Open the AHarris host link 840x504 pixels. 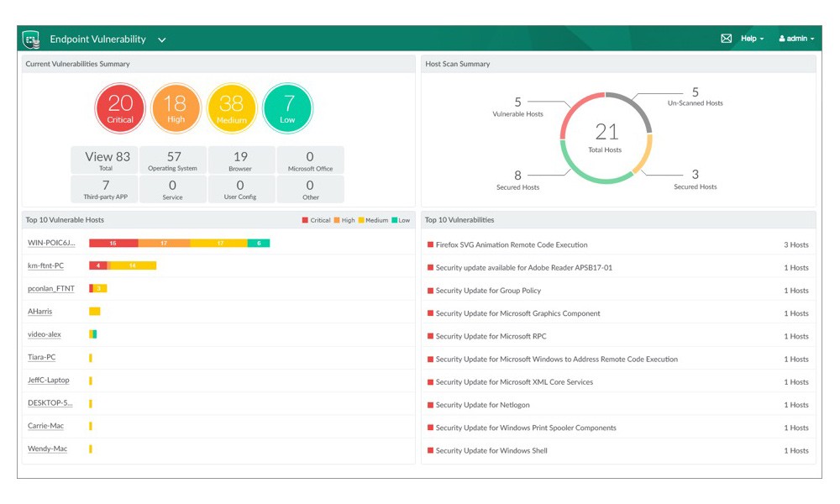tap(39, 311)
